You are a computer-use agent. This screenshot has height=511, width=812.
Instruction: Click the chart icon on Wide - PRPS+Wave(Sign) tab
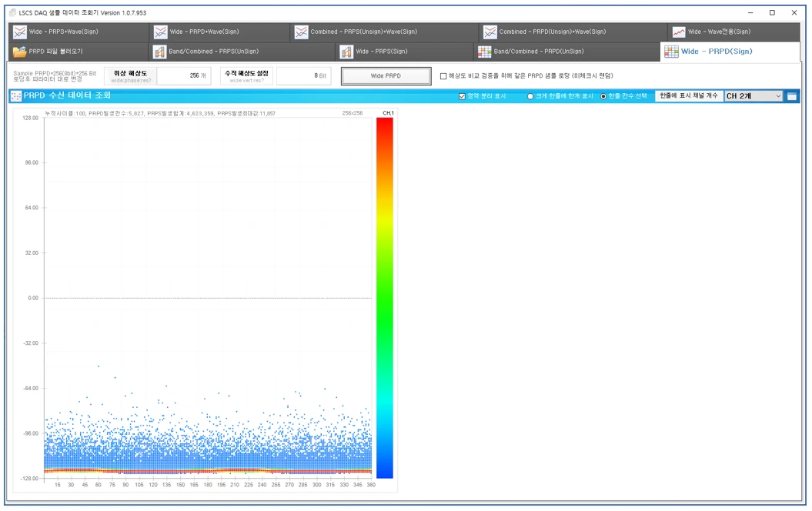pyautogui.click(x=20, y=32)
